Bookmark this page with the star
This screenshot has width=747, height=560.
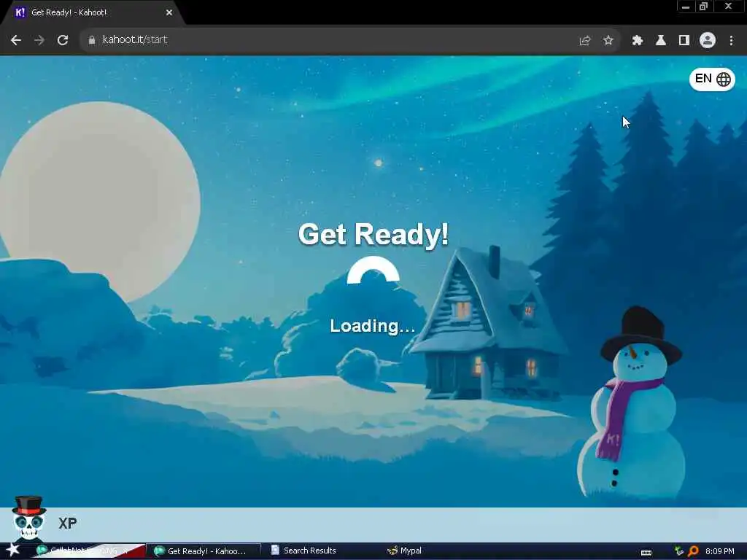[608, 41]
